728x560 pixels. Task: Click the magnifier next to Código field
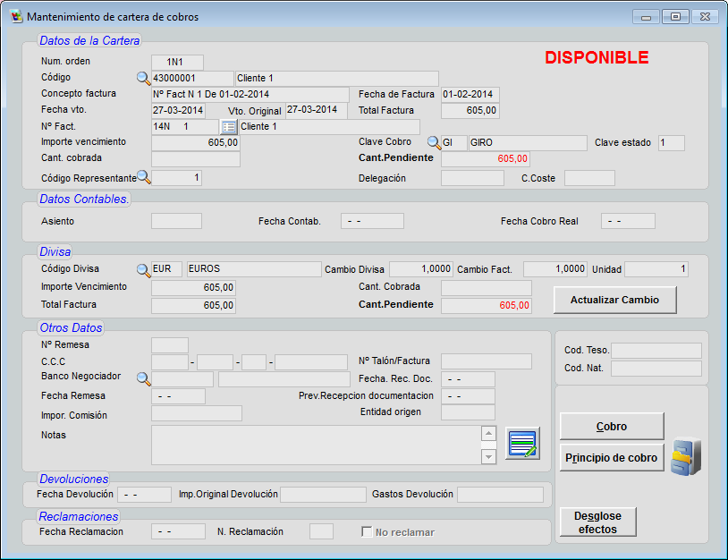pos(143,79)
